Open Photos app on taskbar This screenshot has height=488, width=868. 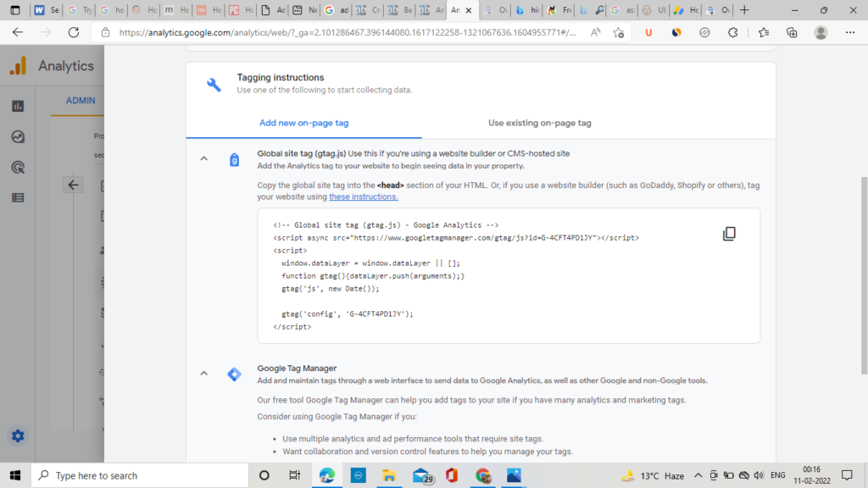coord(514,475)
